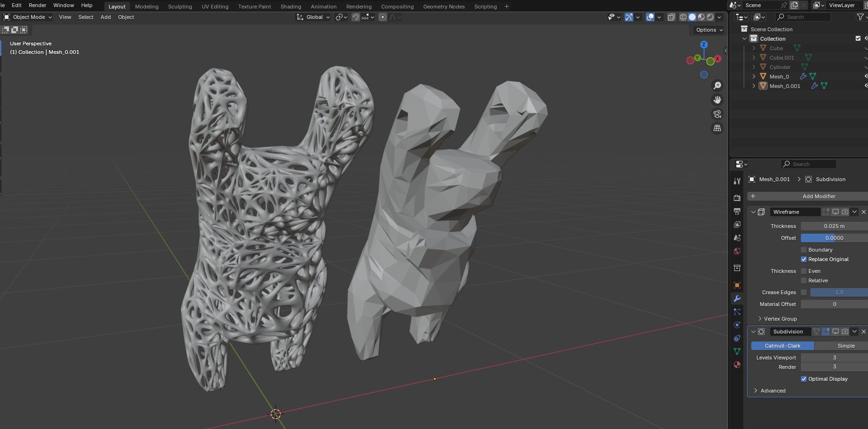Switch to the Sculpting workspace tab
This screenshot has height=429, width=868.
180,7
